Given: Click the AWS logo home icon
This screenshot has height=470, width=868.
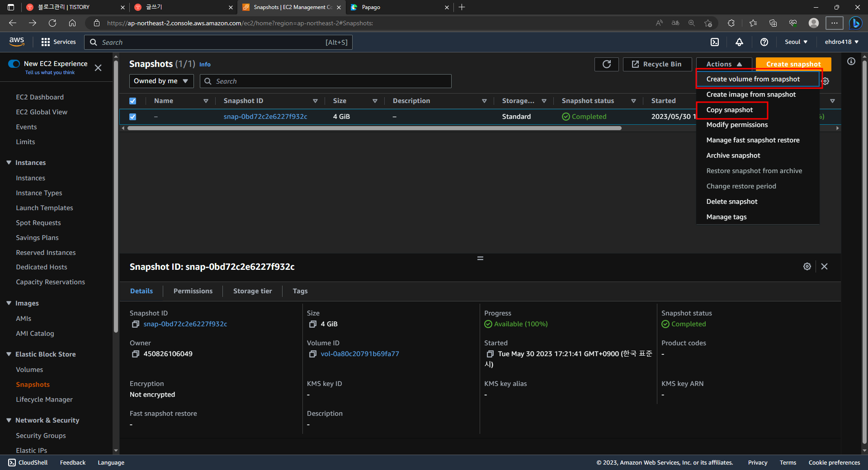Looking at the screenshot, I should coord(17,42).
